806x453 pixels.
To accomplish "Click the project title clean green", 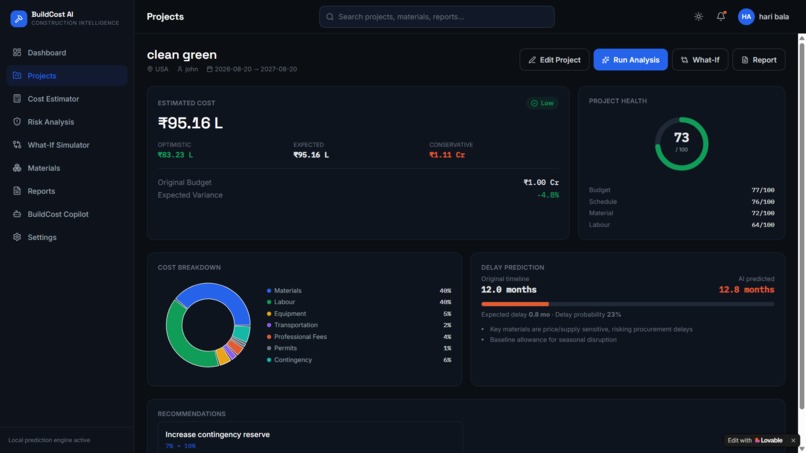I will pyautogui.click(x=181, y=55).
